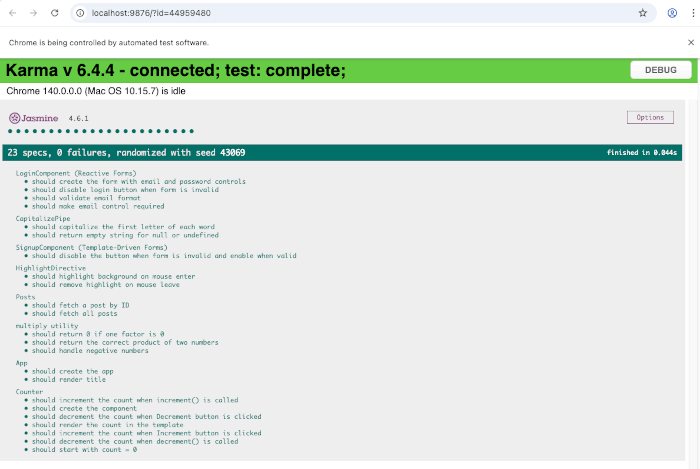Dismiss the automated test software notice
Image resolution: width=700 pixels, height=469 pixels.
click(691, 42)
